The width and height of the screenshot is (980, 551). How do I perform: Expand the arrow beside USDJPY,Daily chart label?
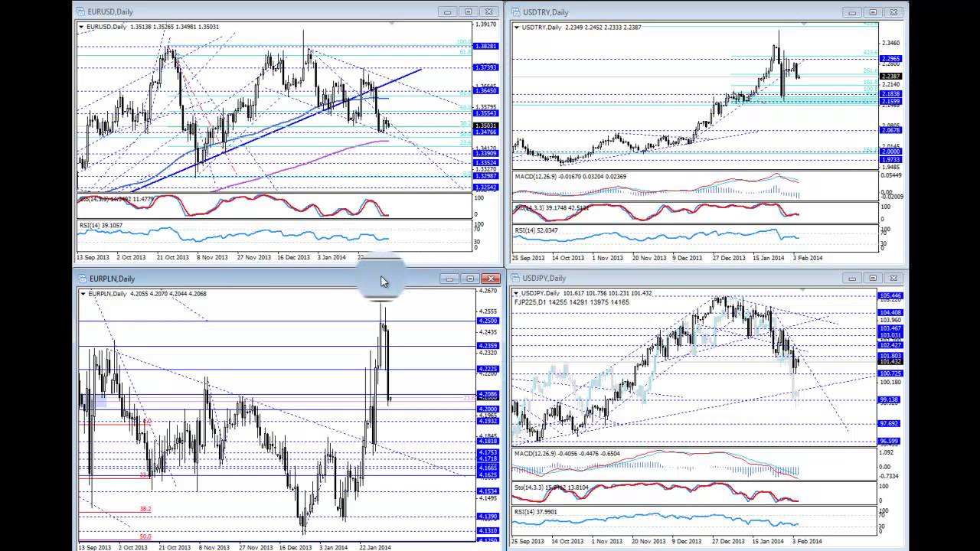517,293
